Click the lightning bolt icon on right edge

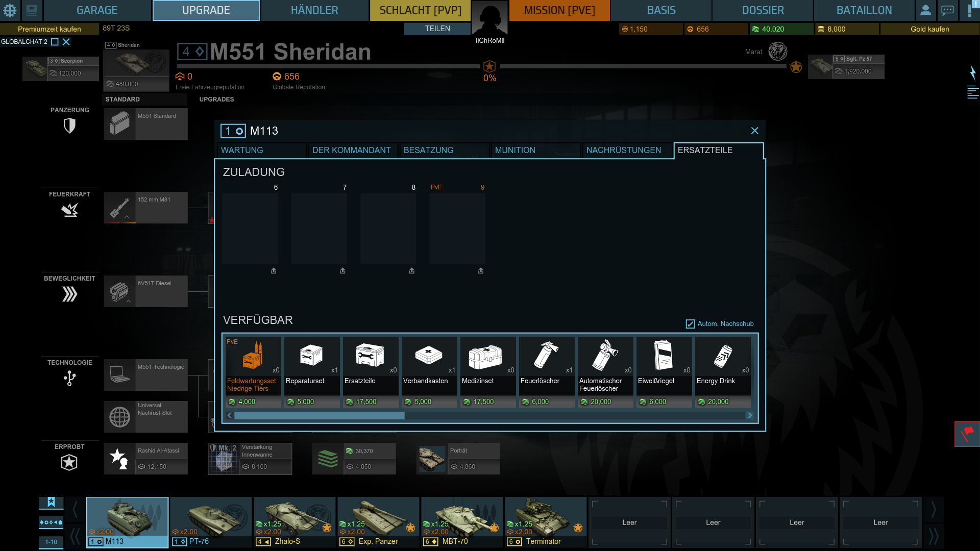coord(973,72)
